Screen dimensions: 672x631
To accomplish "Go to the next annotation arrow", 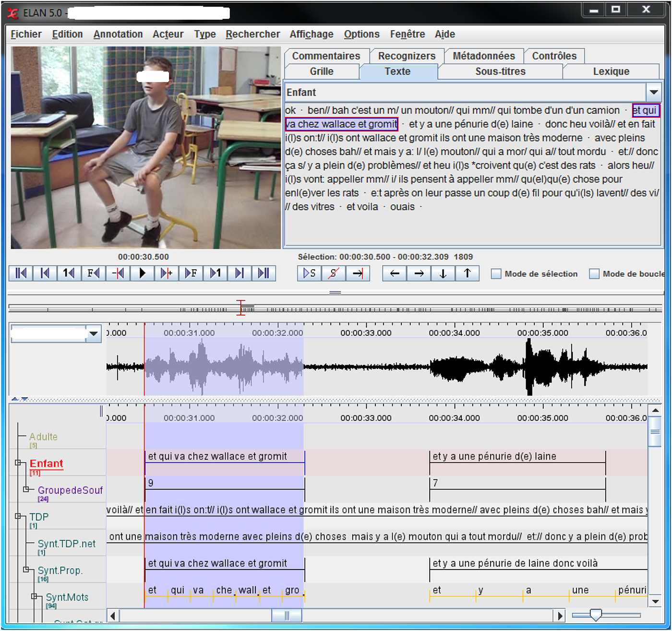I will 419,274.
